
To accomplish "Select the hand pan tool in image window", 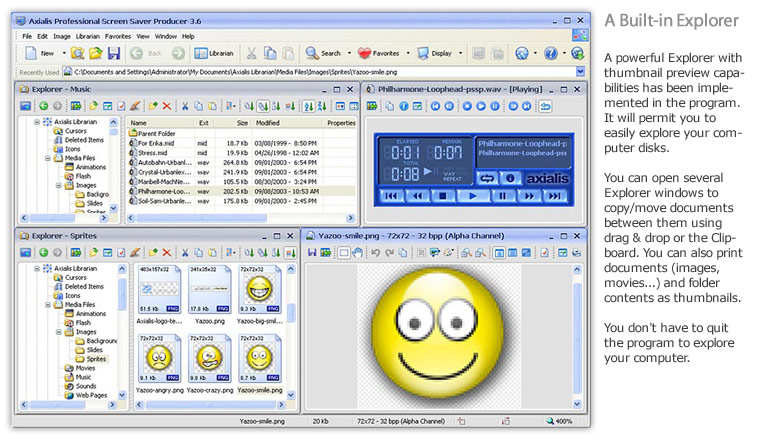I will click(358, 252).
